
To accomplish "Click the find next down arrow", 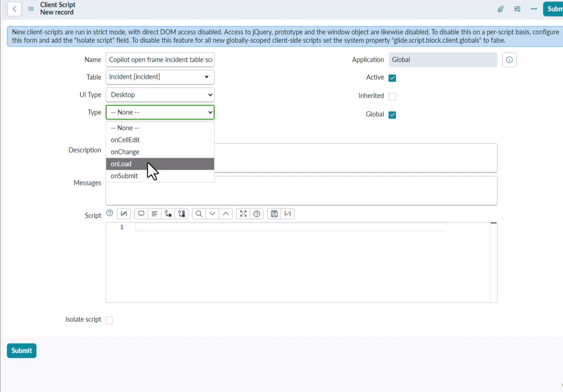I will point(212,214).
